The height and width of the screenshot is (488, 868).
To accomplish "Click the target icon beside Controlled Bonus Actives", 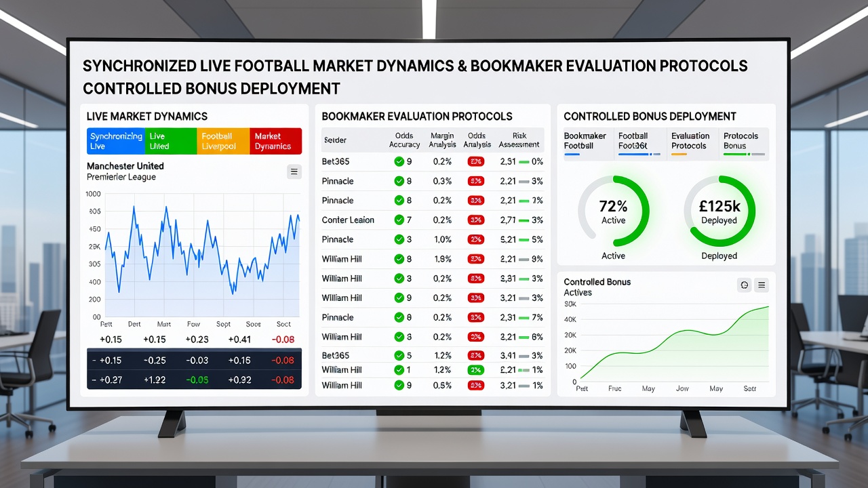I will click(x=744, y=285).
